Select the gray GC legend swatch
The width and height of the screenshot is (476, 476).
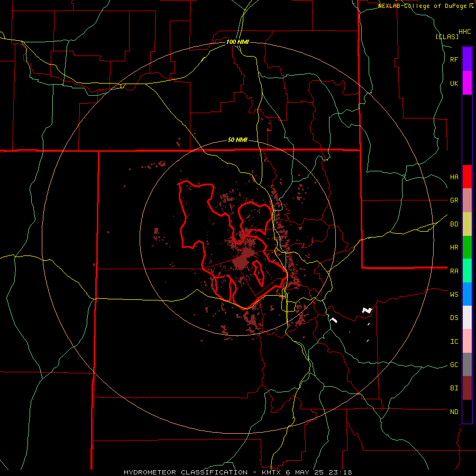467,364
